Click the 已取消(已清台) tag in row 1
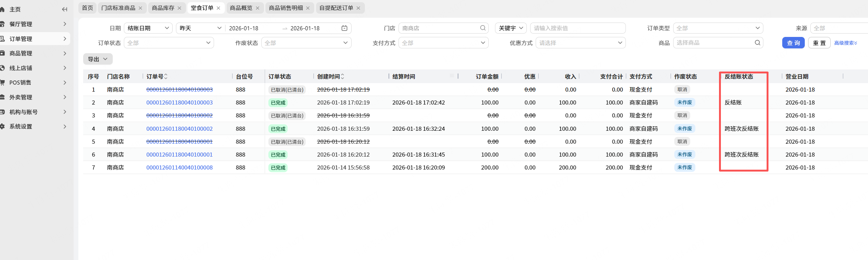This screenshot has width=868, height=260. pyautogui.click(x=287, y=90)
